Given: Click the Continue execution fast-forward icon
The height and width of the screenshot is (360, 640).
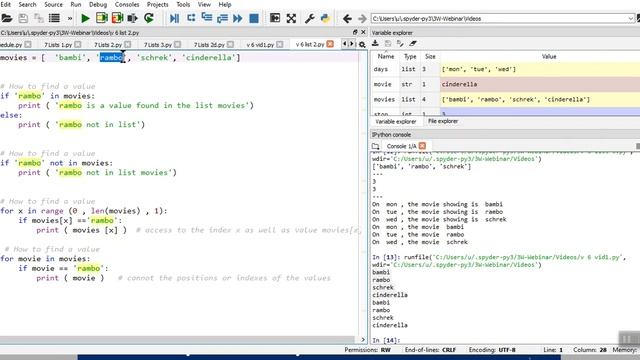Looking at the screenshot, I should point(238,18).
